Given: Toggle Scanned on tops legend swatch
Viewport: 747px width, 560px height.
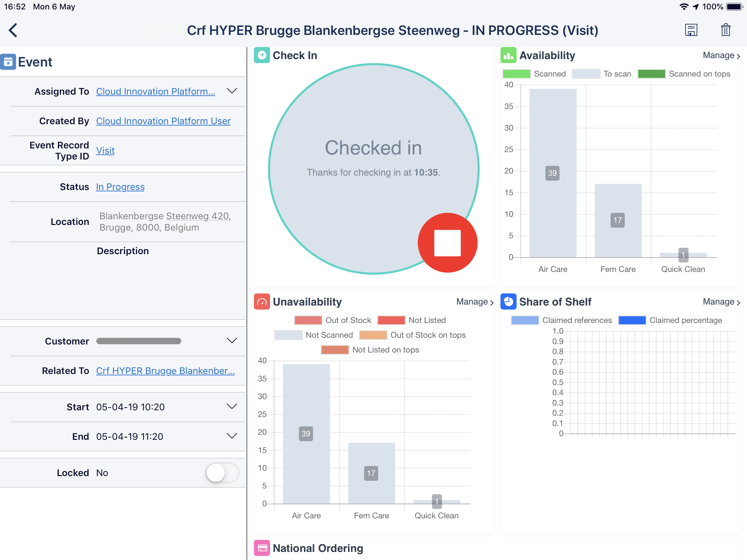Looking at the screenshot, I should (x=651, y=74).
